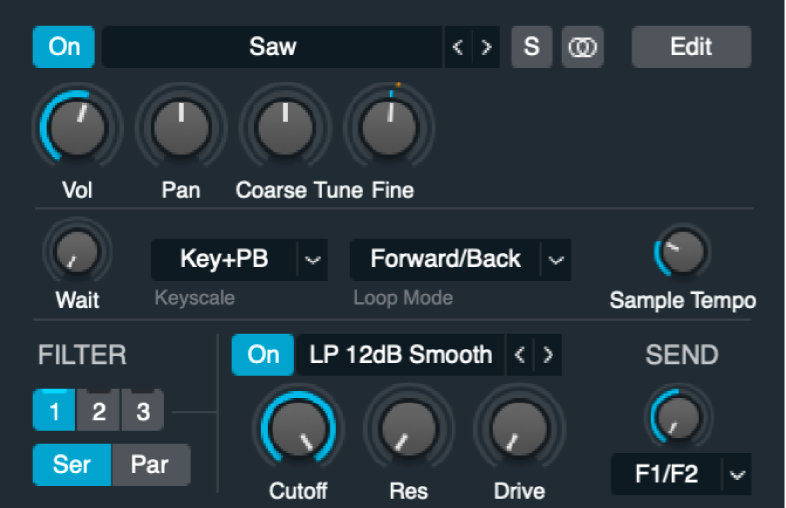The image size is (786, 508).
Task: Select next filter type arrow
Action: click(548, 355)
